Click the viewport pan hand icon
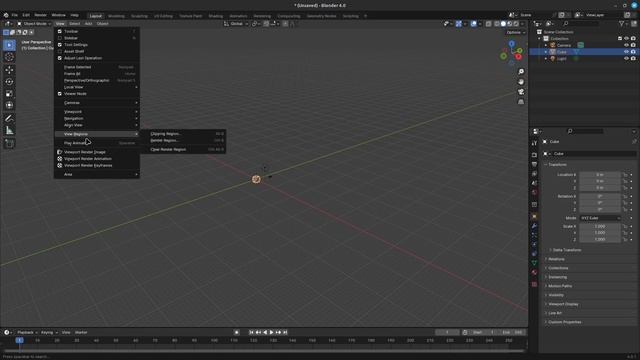This screenshot has width=640, height=360. 521,82
